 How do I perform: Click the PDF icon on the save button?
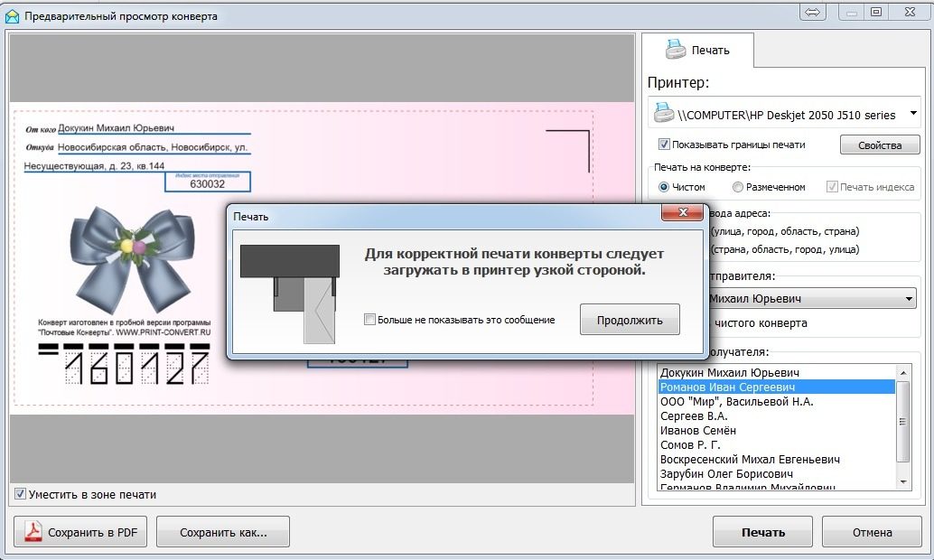(33, 531)
